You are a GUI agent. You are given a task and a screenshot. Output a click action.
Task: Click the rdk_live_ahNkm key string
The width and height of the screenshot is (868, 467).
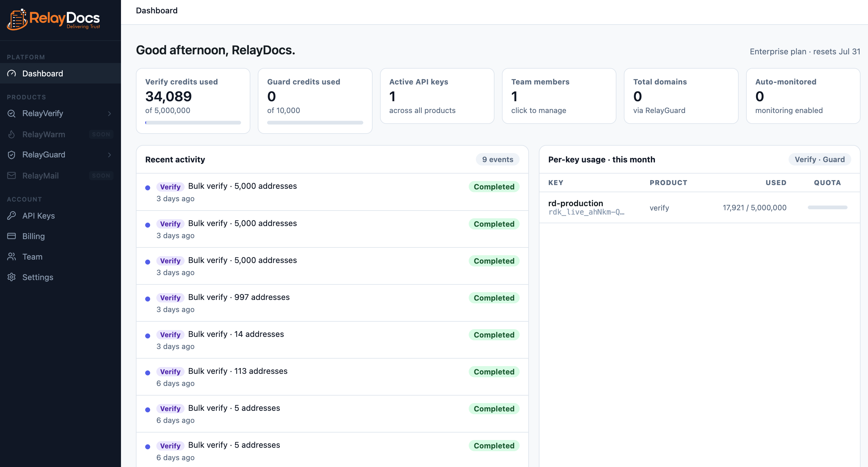click(586, 212)
